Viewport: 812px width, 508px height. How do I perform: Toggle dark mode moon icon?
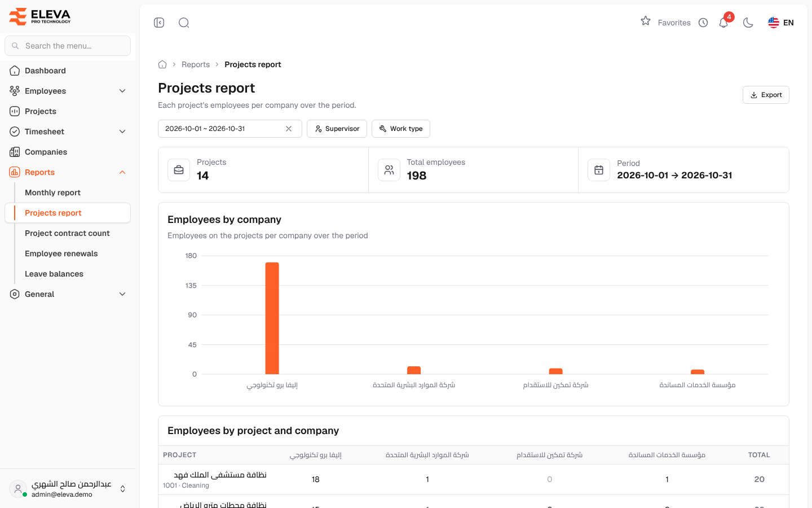[x=748, y=23]
